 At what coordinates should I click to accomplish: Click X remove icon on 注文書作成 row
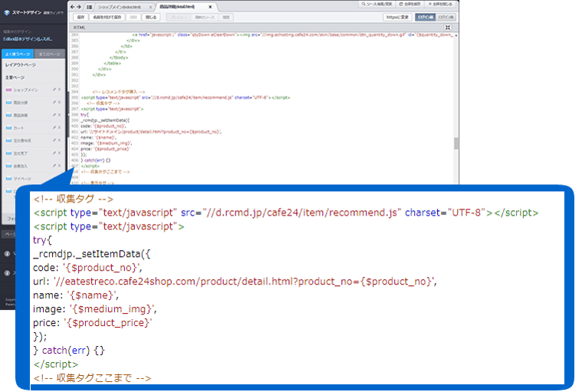pyautogui.click(x=59, y=140)
